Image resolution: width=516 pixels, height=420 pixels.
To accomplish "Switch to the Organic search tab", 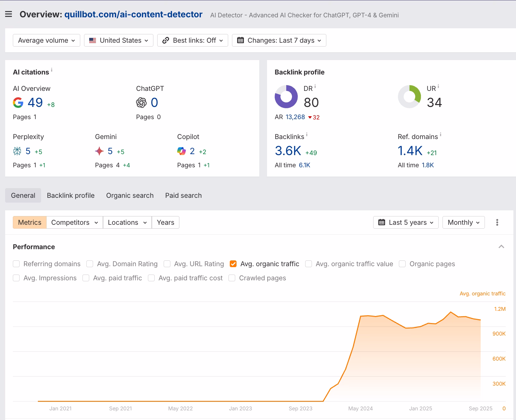I will 130,195.
